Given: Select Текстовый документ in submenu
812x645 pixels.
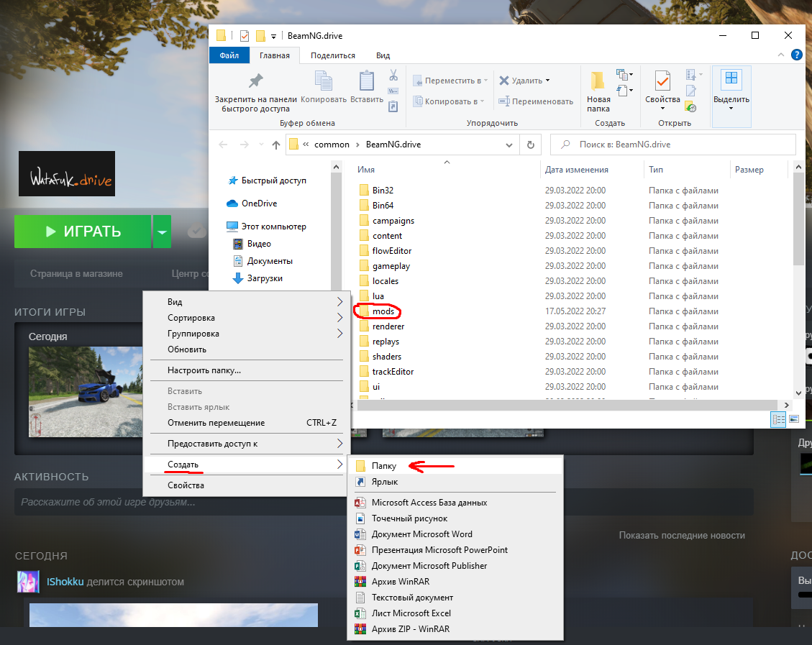Looking at the screenshot, I should [455, 598].
